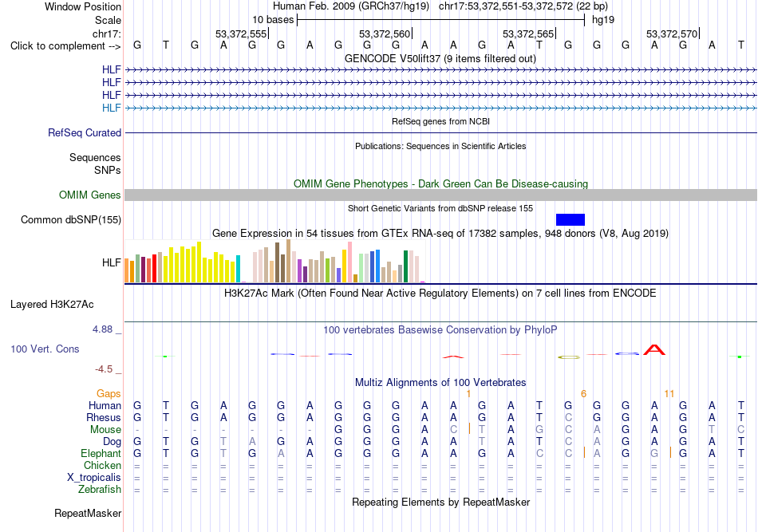Screen dimensions: 758x532
Task: Click the orange "Gaps" row label
Action: (109, 394)
